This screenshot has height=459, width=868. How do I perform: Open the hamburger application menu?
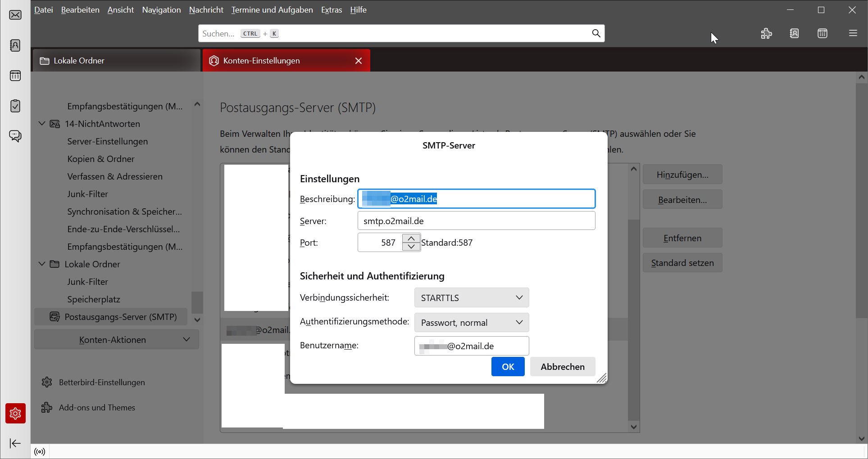[853, 33]
